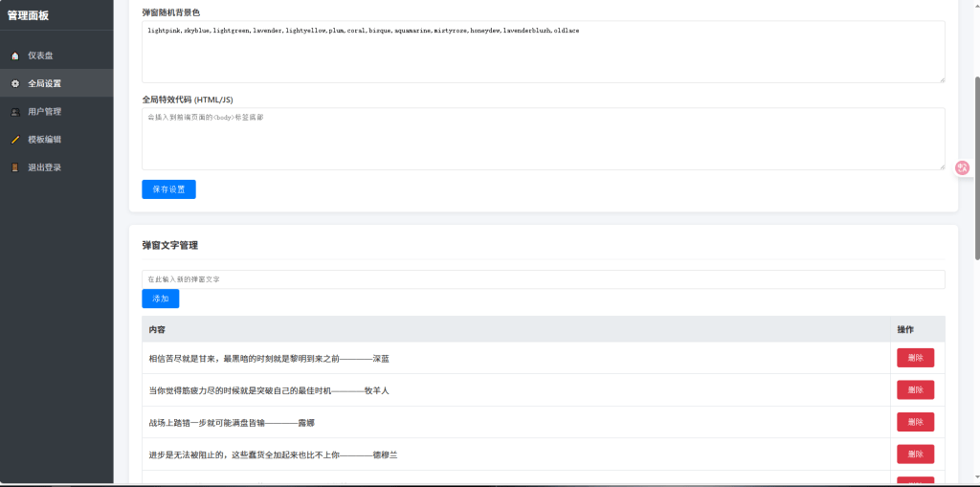Click the door icon beside 退出登录
The image size is (980, 487).
point(14,167)
